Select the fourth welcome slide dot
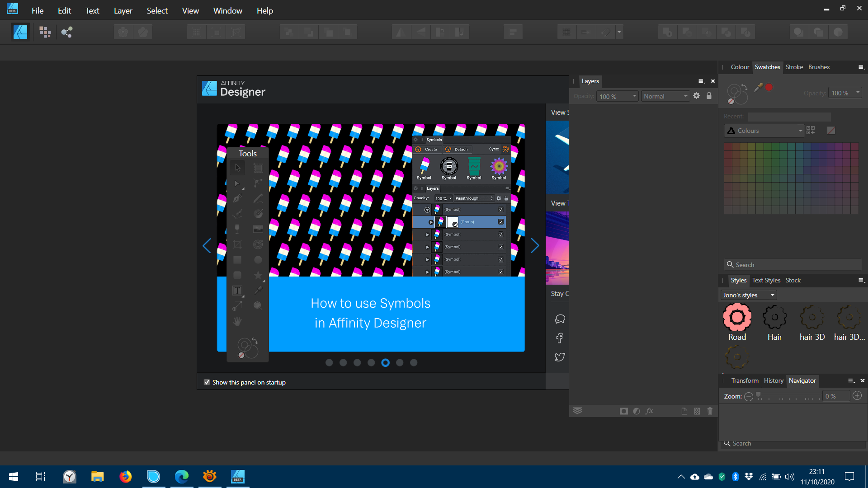The height and width of the screenshot is (488, 868). [371, 363]
